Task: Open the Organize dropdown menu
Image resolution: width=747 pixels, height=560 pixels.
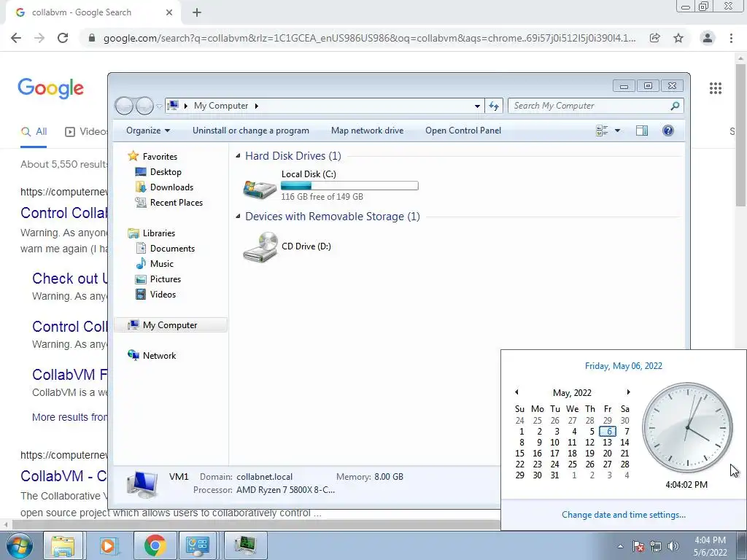Action: (147, 131)
